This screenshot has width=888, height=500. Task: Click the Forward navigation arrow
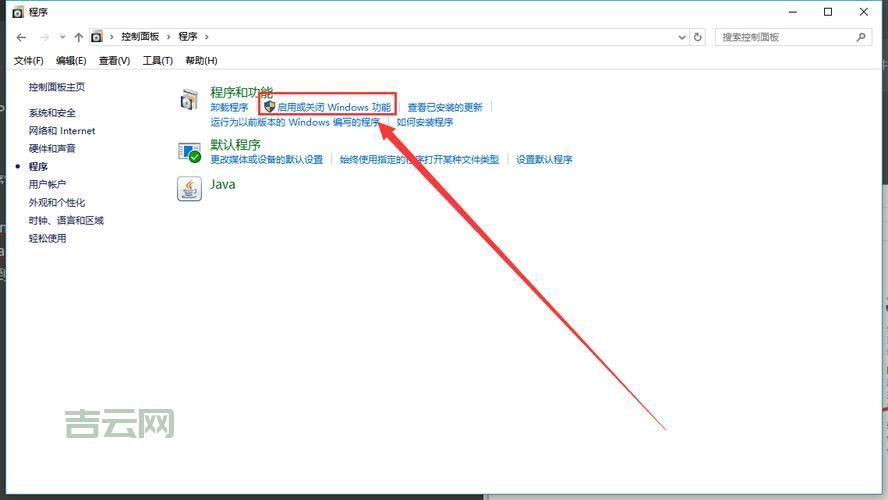pos(44,37)
